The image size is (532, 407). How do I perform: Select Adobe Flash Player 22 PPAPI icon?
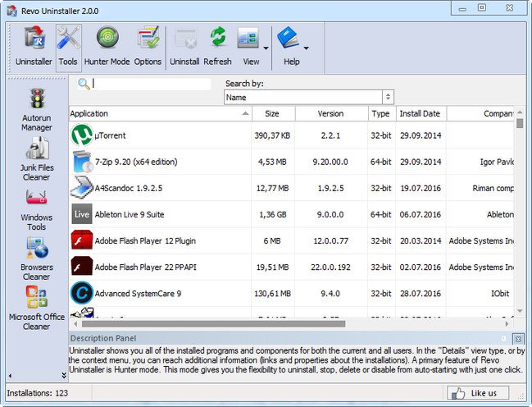[82, 266]
